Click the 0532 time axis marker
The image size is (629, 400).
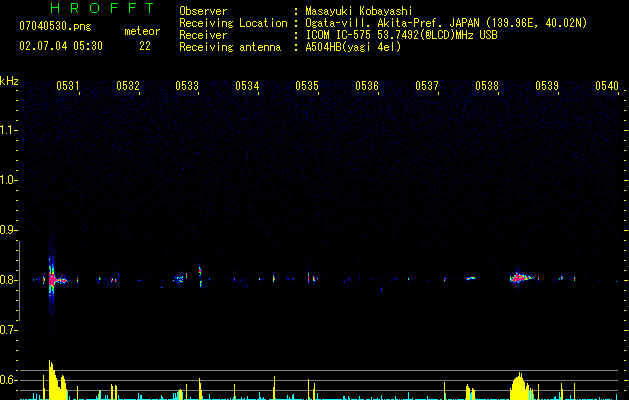click(128, 86)
